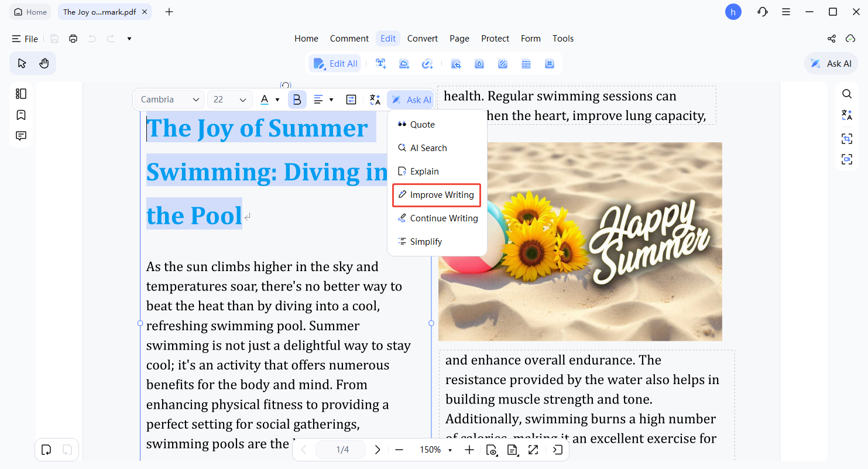The width and height of the screenshot is (868, 469).
Task: Open the Bookmarks panel
Action: tap(20, 115)
